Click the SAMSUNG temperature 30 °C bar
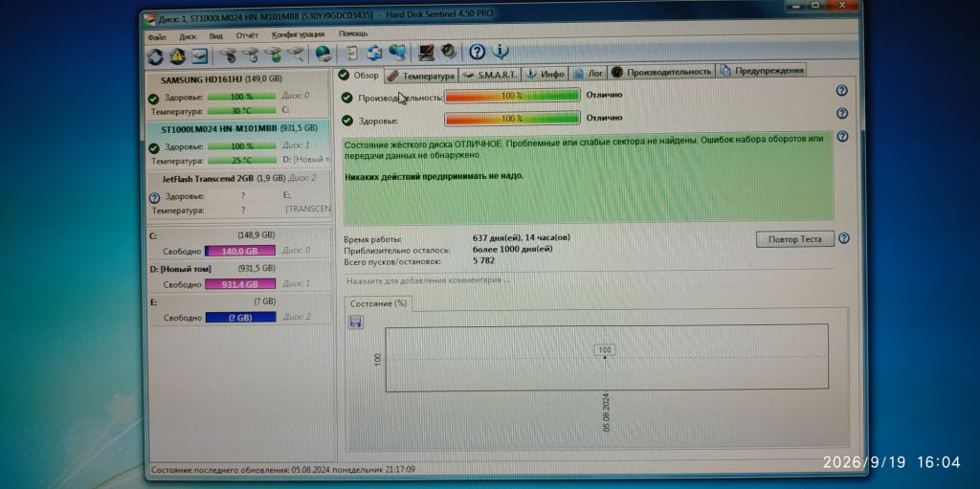This screenshot has width=980, height=489. pos(241,110)
